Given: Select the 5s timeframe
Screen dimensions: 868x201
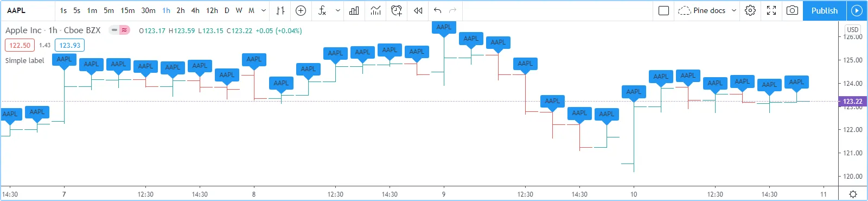Looking at the screenshot, I should 77,10.
